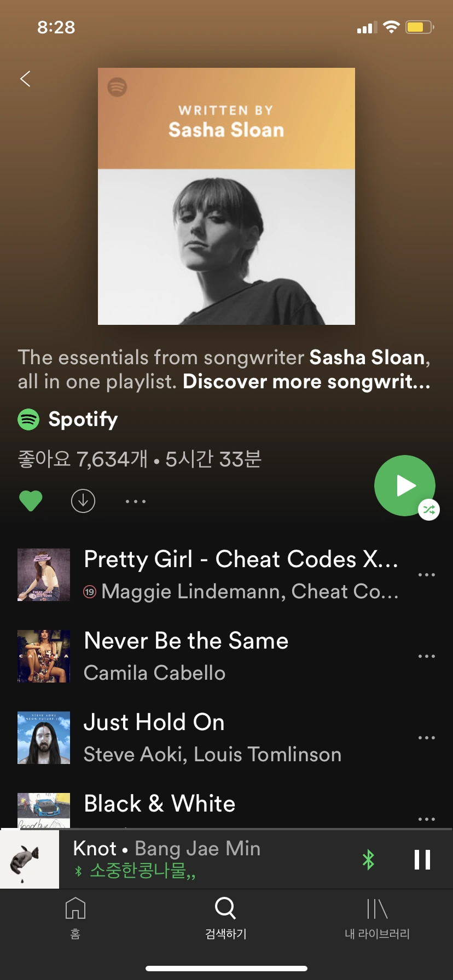Open the 내 라이브러리 library tab
Image resolution: width=453 pixels, height=980 pixels.
tap(377, 918)
